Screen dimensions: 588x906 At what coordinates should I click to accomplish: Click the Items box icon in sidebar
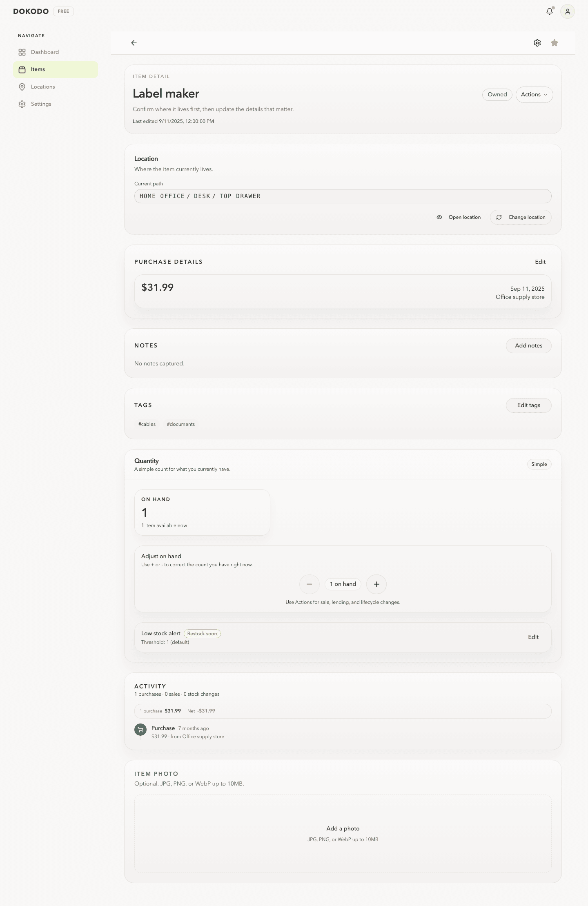22,69
